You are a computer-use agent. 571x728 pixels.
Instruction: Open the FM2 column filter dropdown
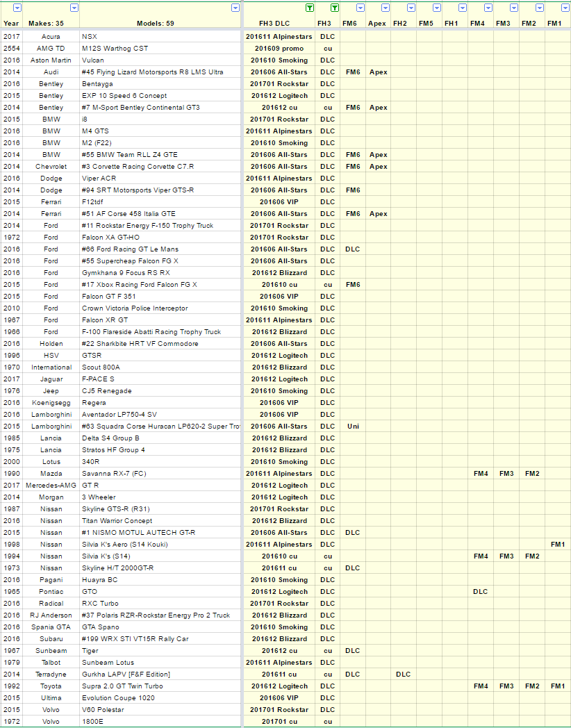point(540,8)
